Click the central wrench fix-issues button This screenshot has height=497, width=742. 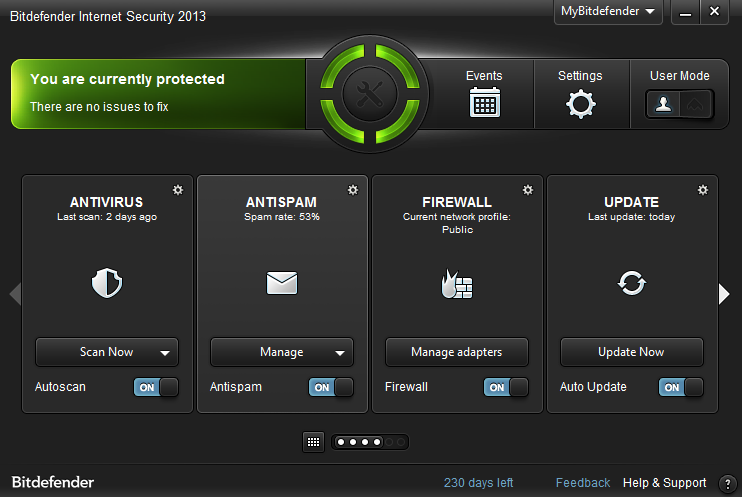click(x=370, y=94)
